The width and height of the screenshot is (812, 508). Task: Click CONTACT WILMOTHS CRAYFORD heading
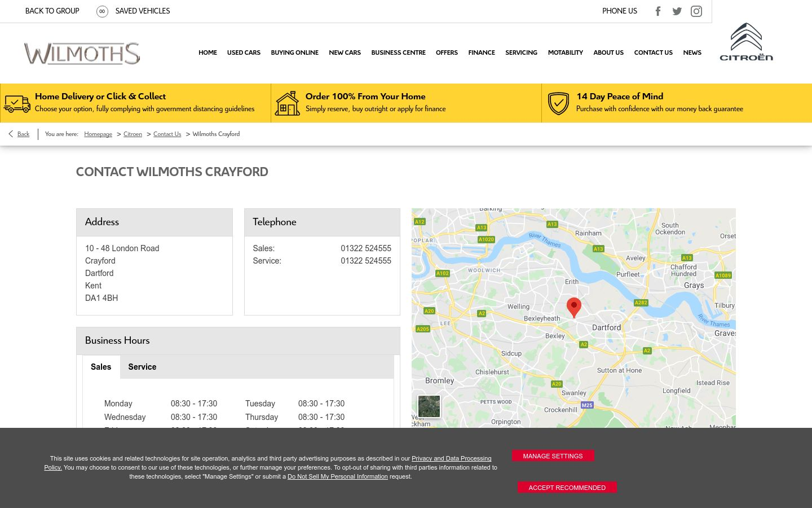(172, 172)
